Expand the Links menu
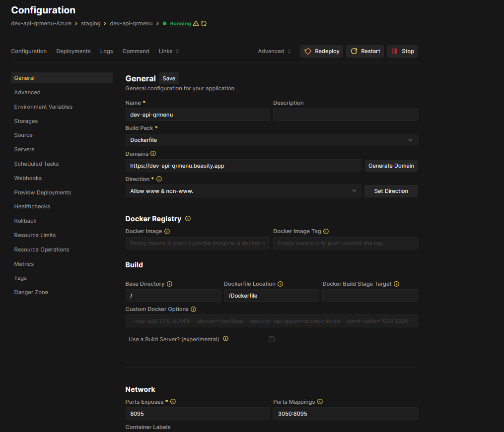Image resolution: width=504 pixels, height=432 pixels. 169,52
